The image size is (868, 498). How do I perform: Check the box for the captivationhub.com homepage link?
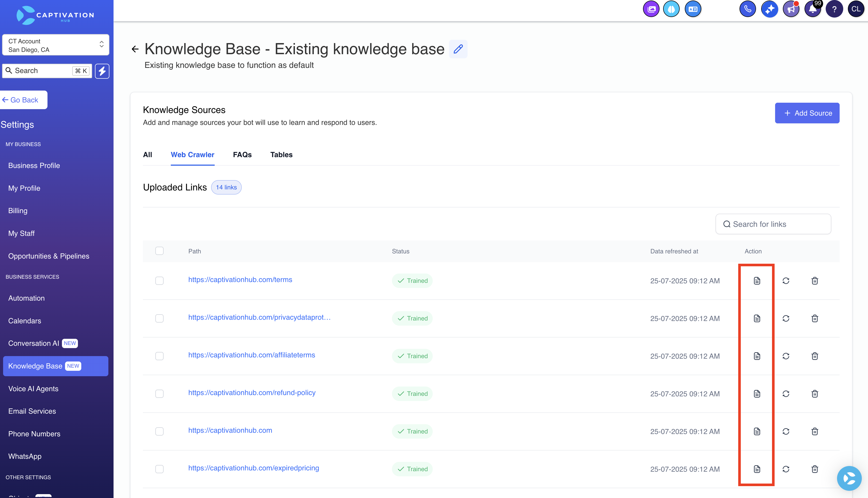click(x=159, y=431)
